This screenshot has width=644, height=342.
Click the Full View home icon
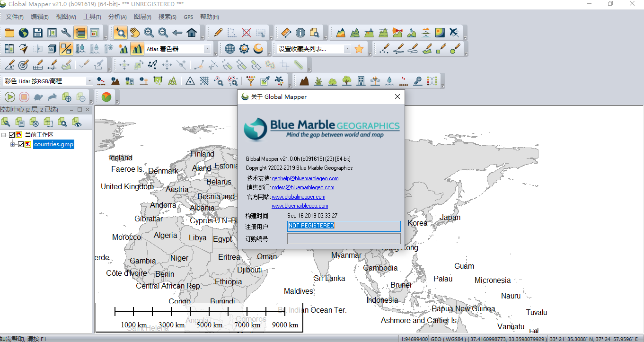click(192, 33)
